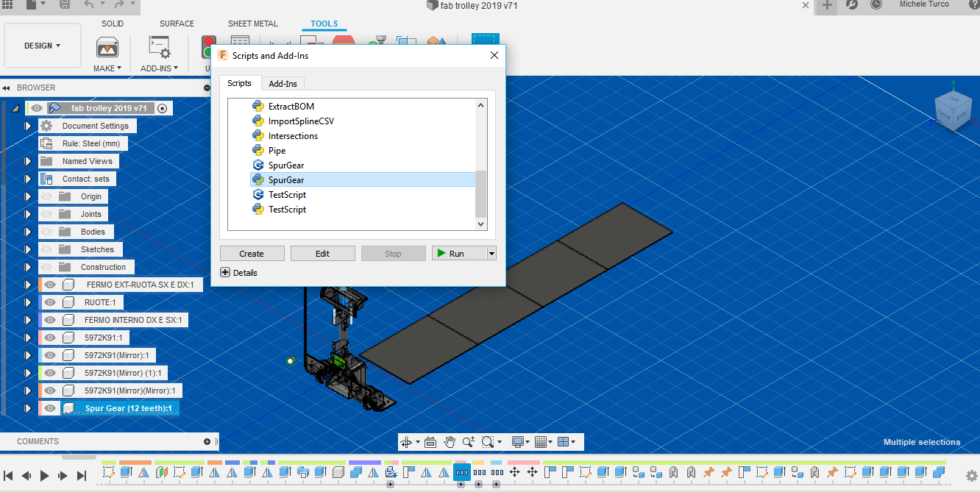Jump timeline to the end
Image resolution: width=980 pixels, height=492 pixels.
[82, 476]
